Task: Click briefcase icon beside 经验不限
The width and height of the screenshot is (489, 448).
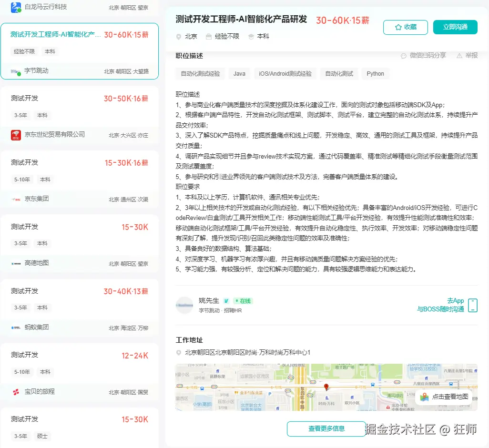Action: (209, 37)
